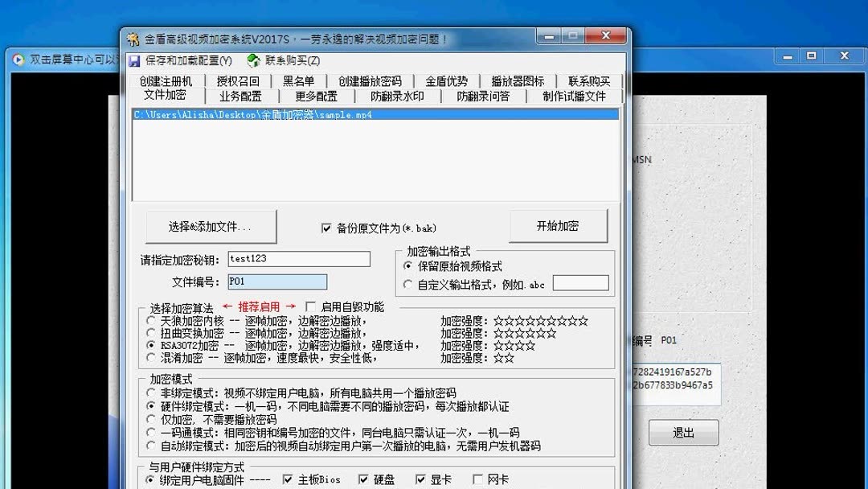Uncheck the 主板Bios binding checkbox
Image resolution: width=868 pixels, height=489 pixels.
tap(287, 479)
